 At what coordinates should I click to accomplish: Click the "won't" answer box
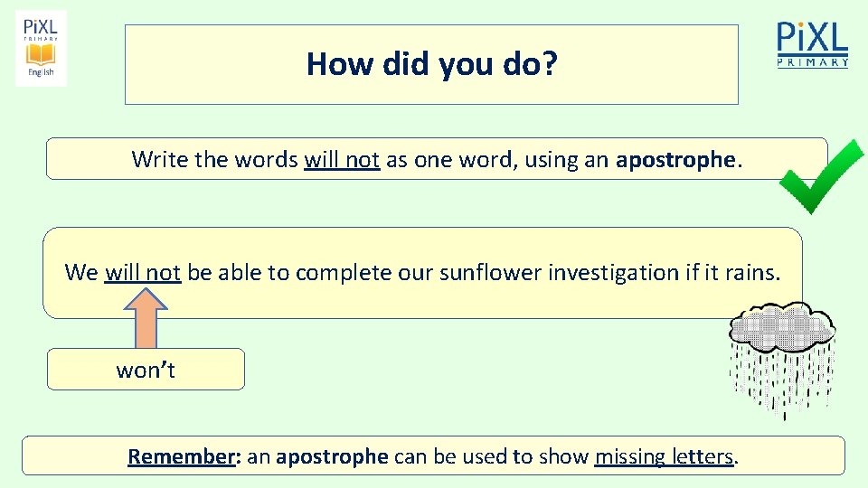coord(146,370)
